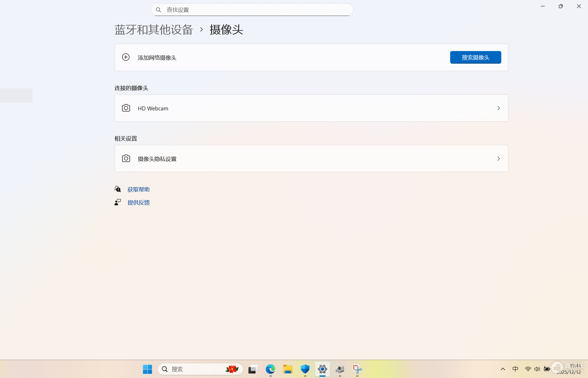The image size is (588, 378).
Task: Click the camera icon next to HD Webcam
Action: tap(126, 108)
